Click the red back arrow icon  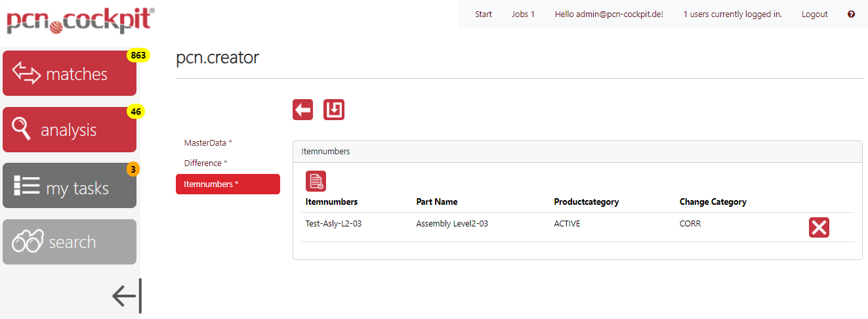point(302,110)
